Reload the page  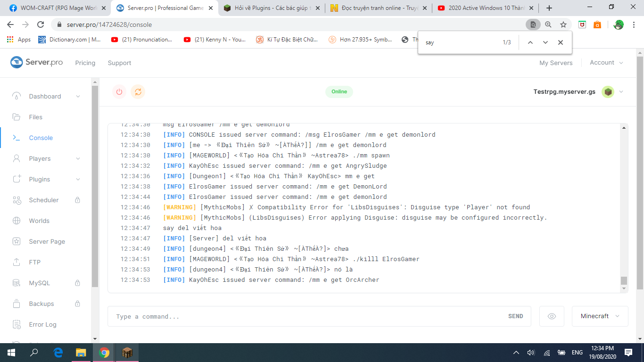[41, 25]
